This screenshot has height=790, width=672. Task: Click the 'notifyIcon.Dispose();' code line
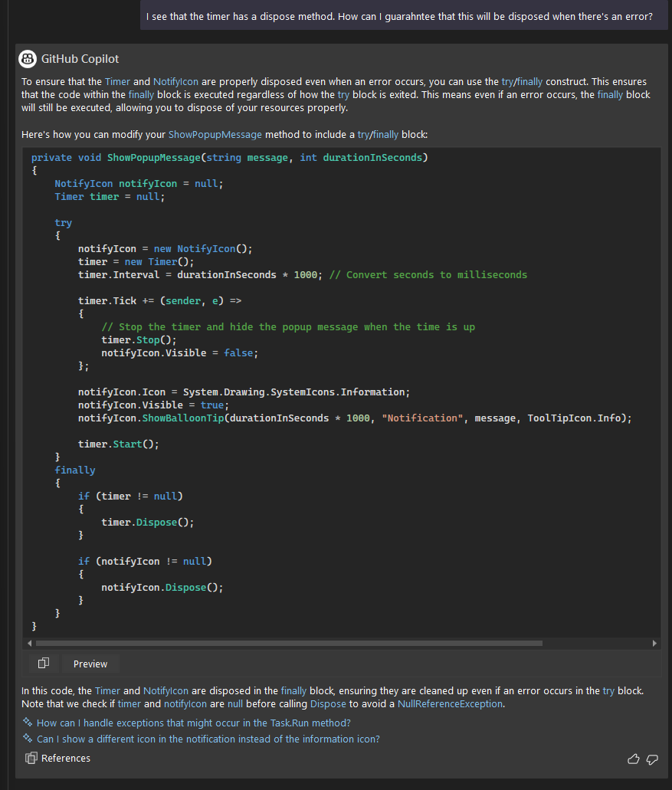[x=162, y=587]
